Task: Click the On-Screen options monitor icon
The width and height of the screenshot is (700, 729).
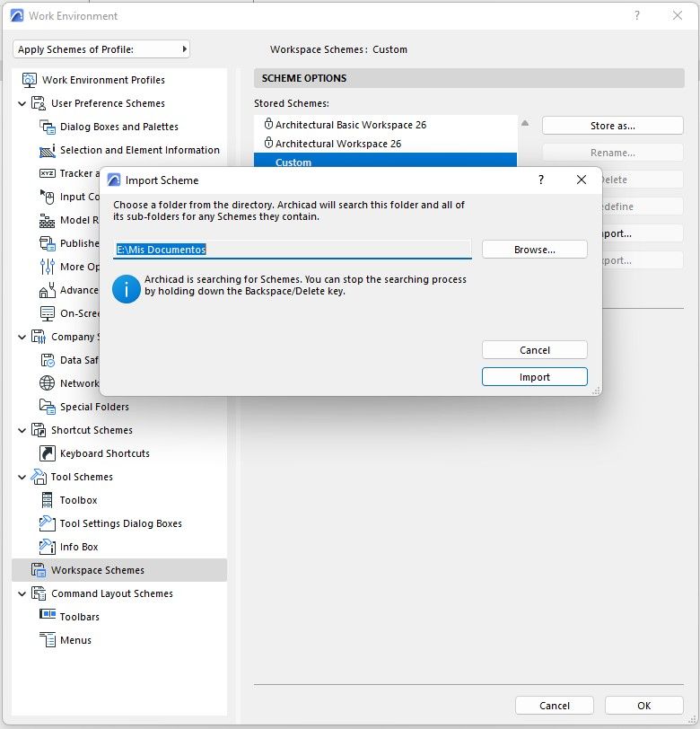Action: (x=48, y=314)
